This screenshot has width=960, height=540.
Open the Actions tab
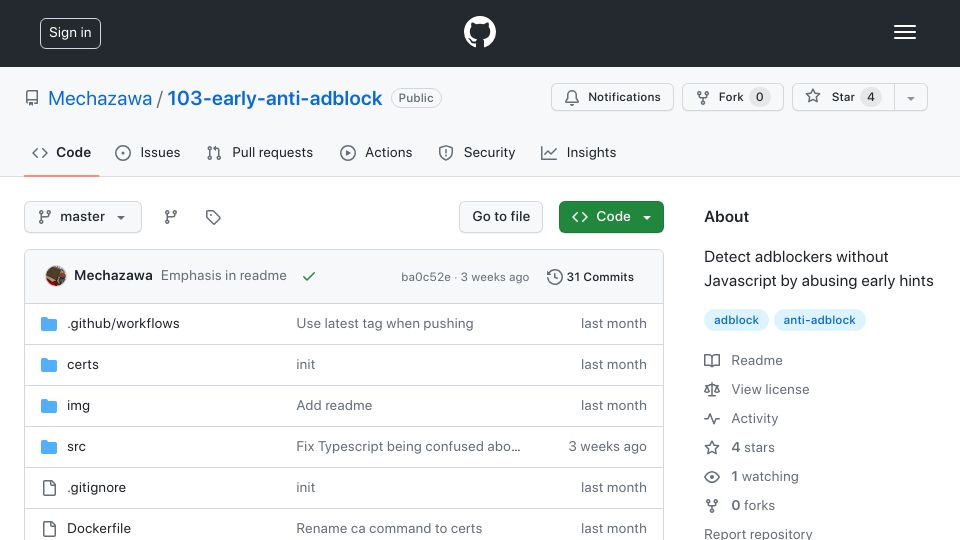click(376, 152)
